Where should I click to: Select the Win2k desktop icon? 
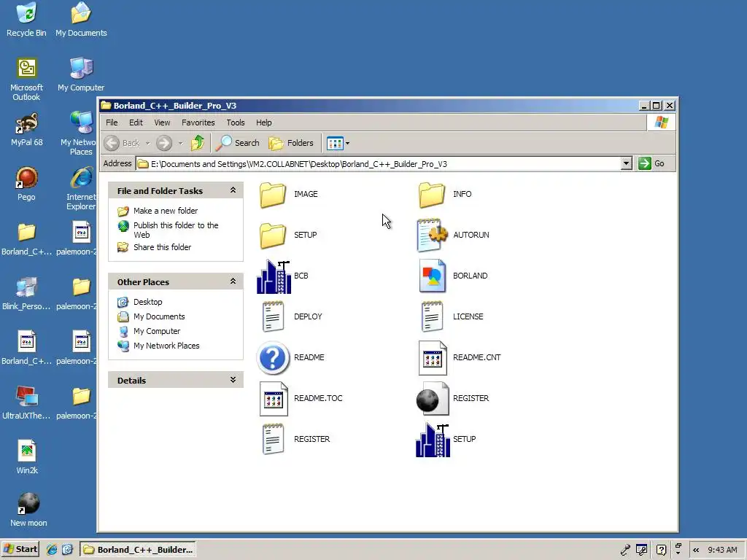coord(27,458)
